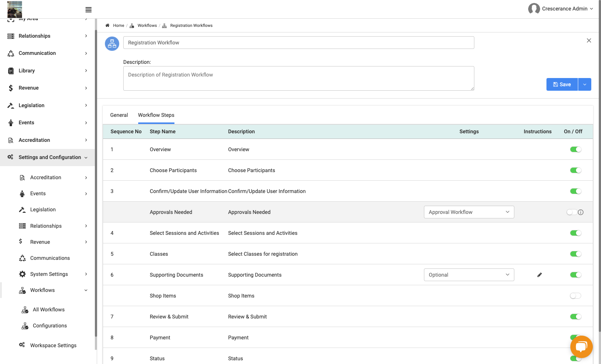This screenshot has height=364, width=601.
Task: Click the Relationships icon in main sidebar
Action: click(11, 36)
